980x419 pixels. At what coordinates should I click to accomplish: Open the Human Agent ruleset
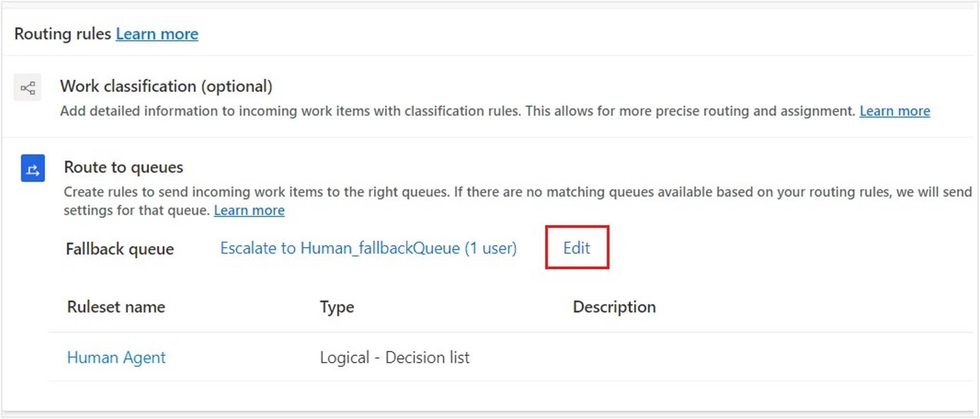point(116,357)
